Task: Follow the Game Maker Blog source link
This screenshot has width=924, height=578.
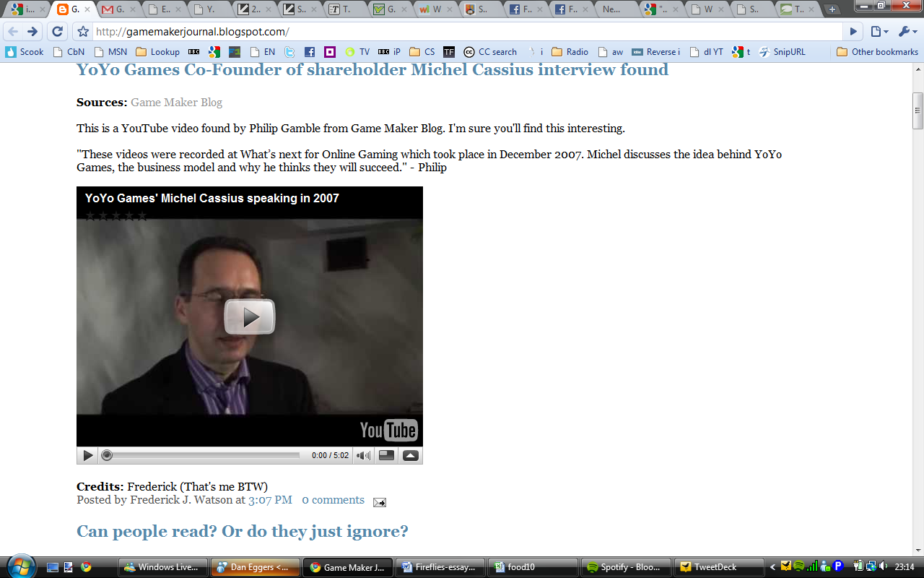Action: pyautogui.click(x=176, y=103)
